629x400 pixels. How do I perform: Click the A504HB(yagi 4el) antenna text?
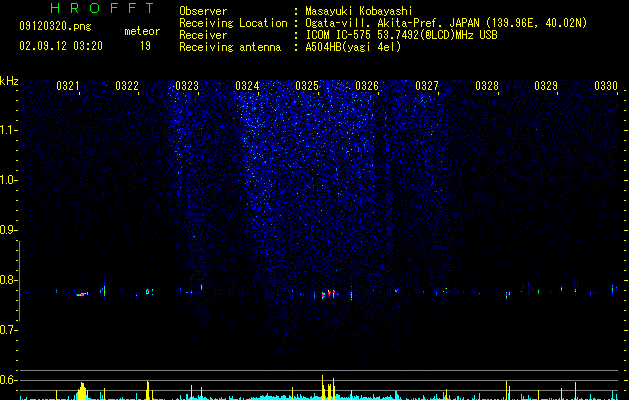pos(353,47)
